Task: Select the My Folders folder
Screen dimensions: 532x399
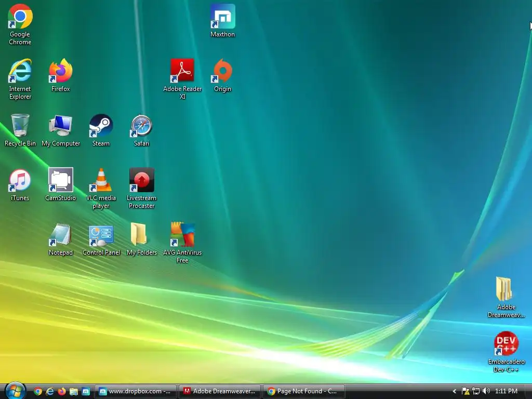Action: click(141, 239)
